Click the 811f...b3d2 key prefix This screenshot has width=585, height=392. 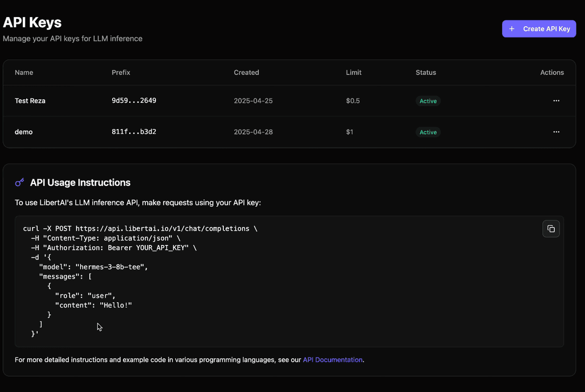pyautogui.click(x=134, y=132)
